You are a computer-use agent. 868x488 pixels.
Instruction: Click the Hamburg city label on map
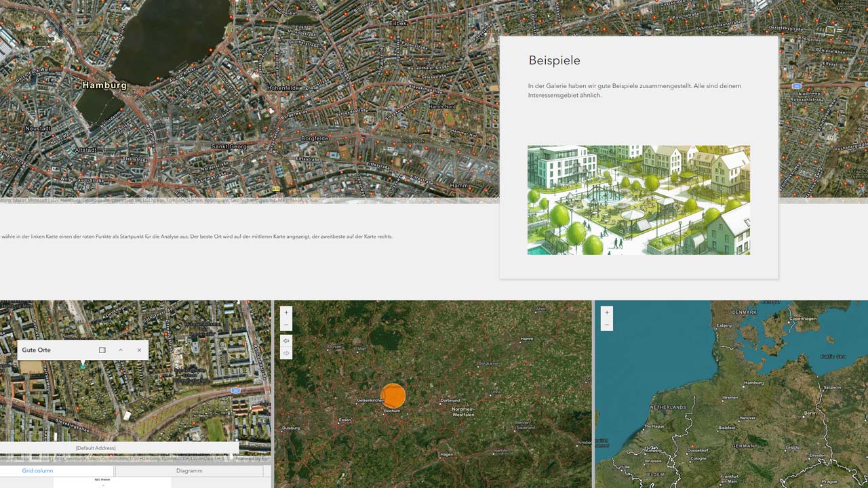pyautogui.click(x=104, y=85)
